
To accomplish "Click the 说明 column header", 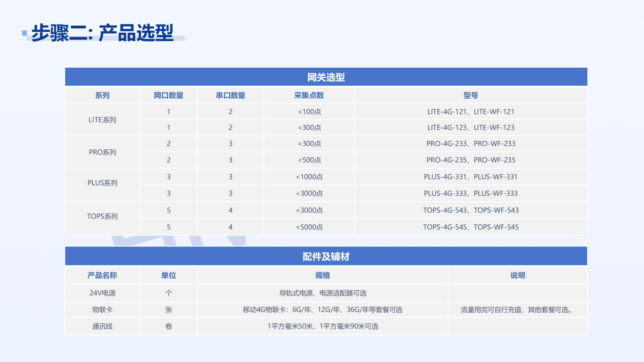I will (518, 275).
